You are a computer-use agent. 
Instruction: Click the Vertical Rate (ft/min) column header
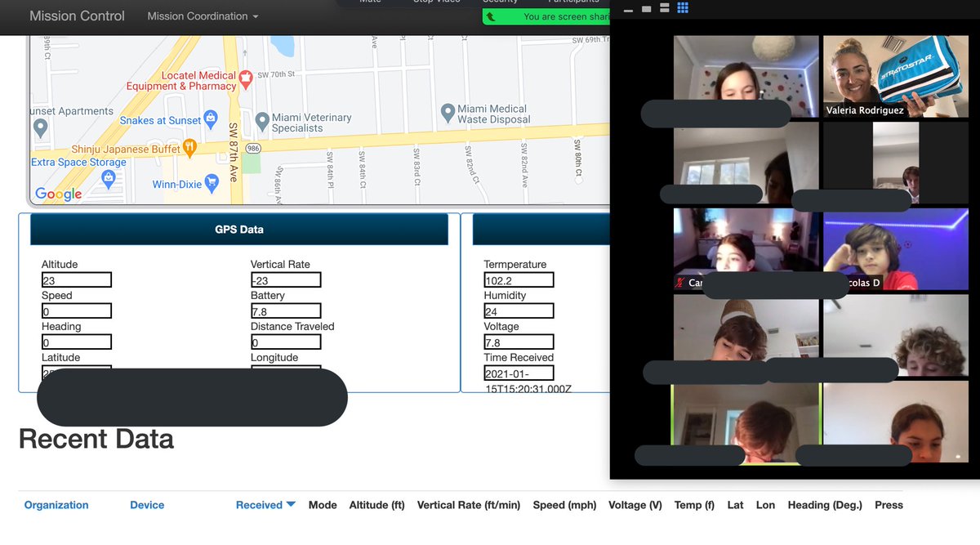point(469,505)
